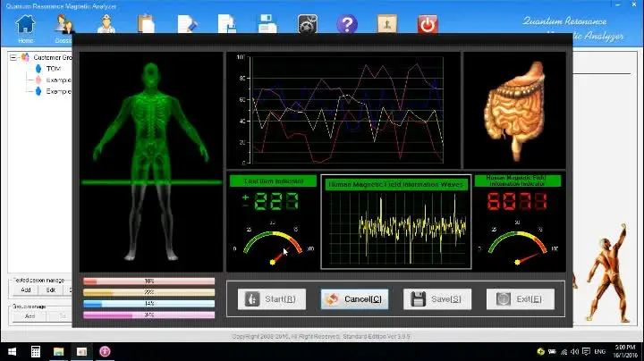Open the Dossier customers icon in toolbar
The image size is (644, 361).
[64, 25]
